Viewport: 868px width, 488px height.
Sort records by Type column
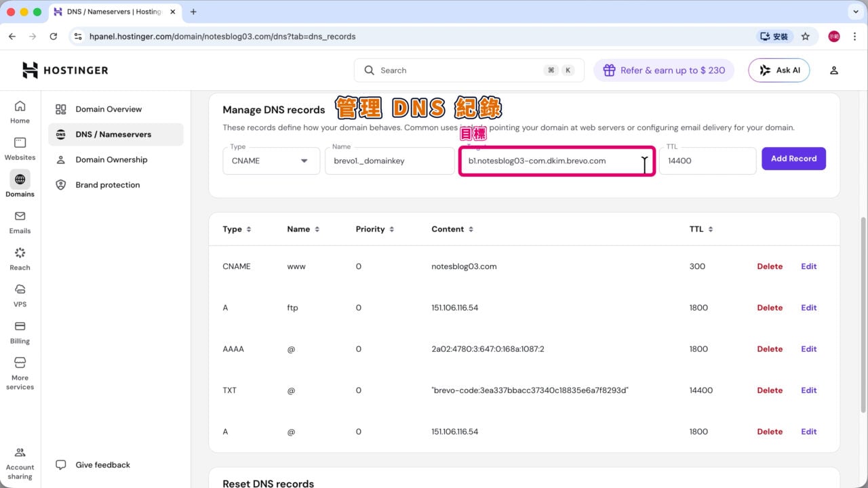237,229
